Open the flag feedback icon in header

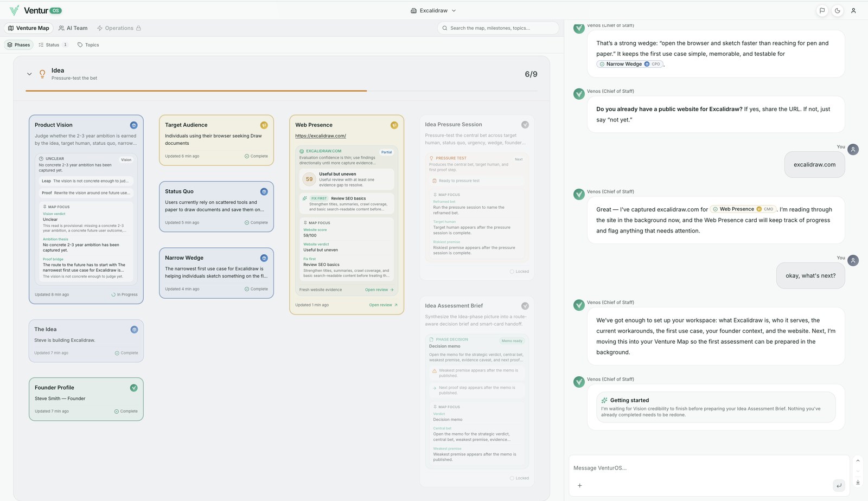coord(822,10)
